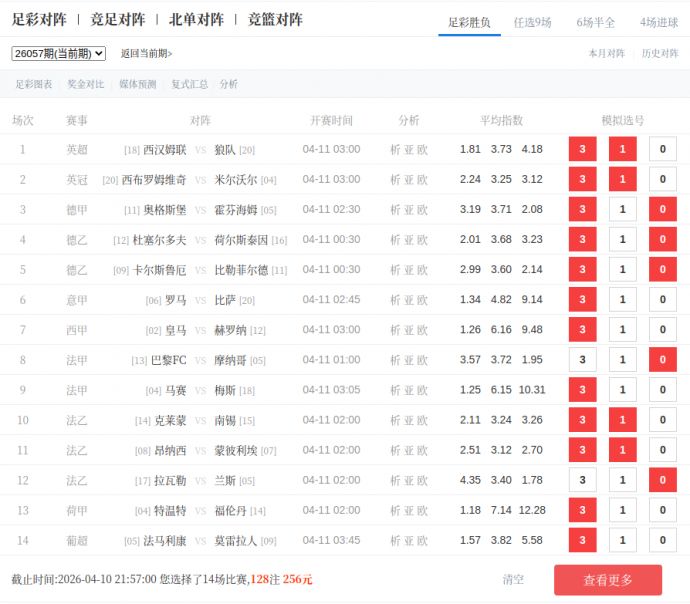Image resolution: width=690 pixels, height=604 pixels.
Task: Deselect option 3 for match 14 法马利康
Action: point(582,541)
